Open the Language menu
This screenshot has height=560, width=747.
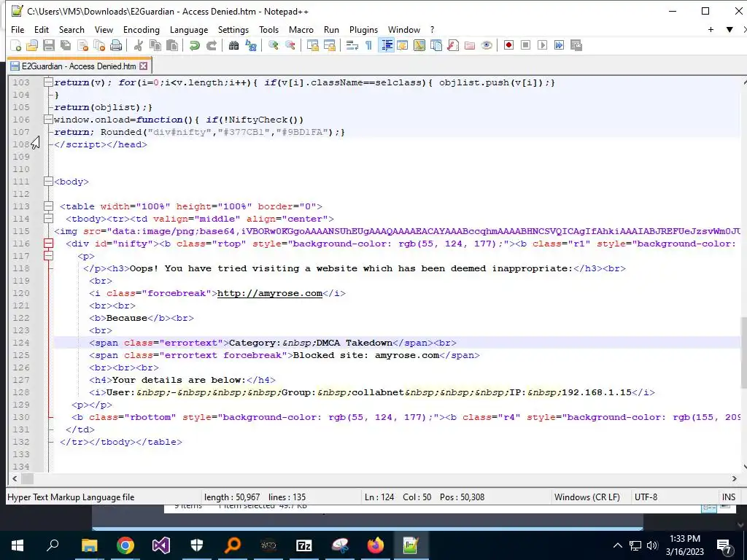click(189, 29)
